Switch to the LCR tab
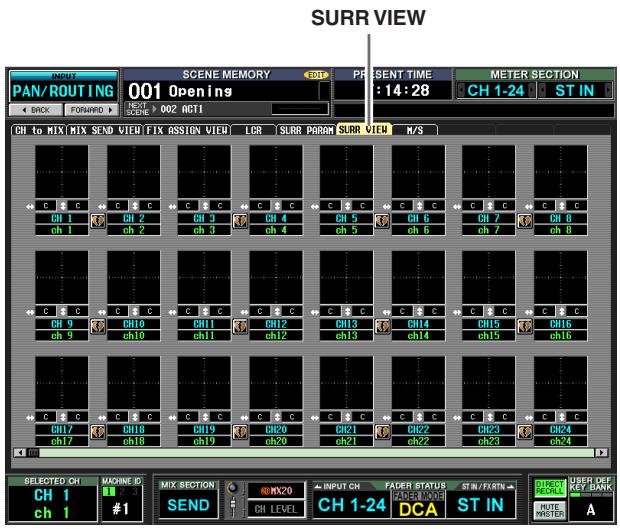 (253, 130)
